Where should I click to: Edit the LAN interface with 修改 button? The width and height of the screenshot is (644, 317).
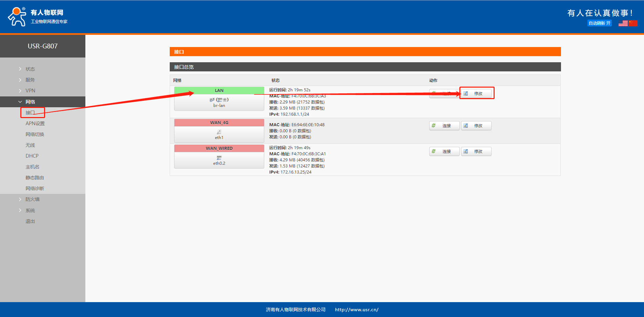pos(476,93)
